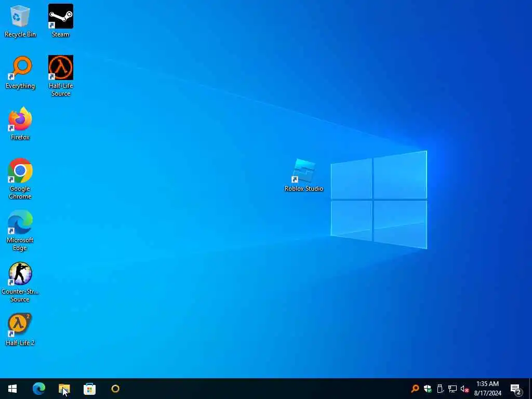Select the Steam shortcut on the desktop
532x399 pixels.
coord(61,20)
